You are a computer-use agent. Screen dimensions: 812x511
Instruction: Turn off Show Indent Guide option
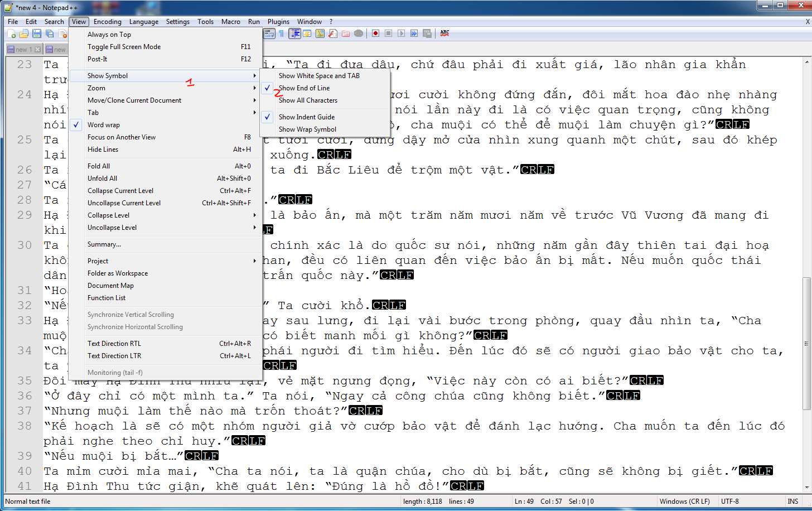click(x=307, y=117)
